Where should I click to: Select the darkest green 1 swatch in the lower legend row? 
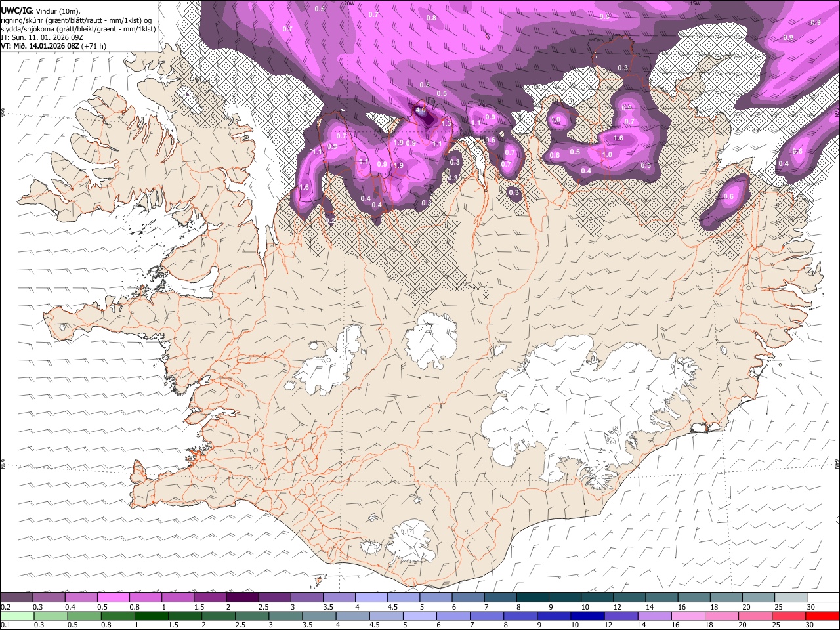click(x=152, y=616)
